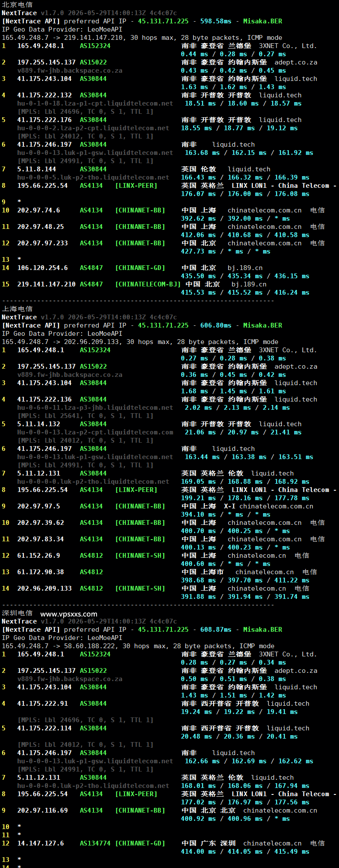Viewport: 339px width, 868px height.
Task: Click hop IP 41.175.222.91
Action: pos(42,704)
